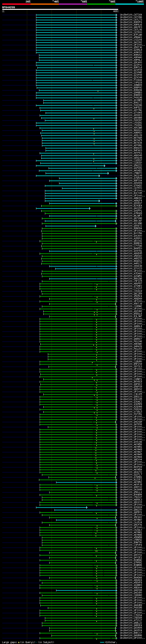Open hit UniRef100_Q58T36

tap(131, 48)
